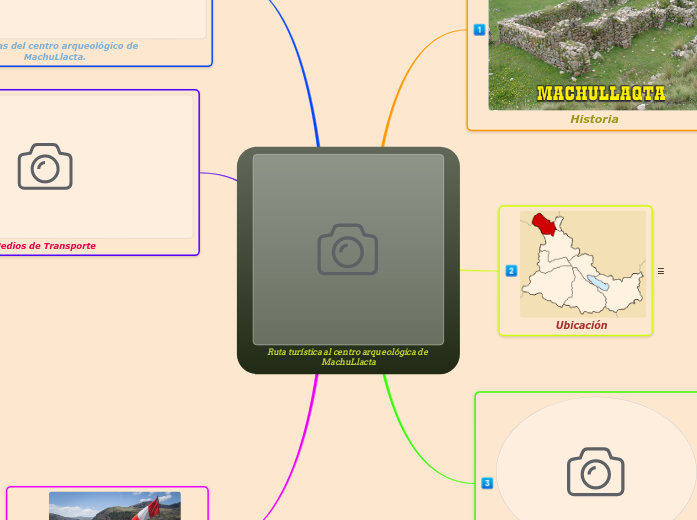Screen dimensions: 697x520
Task: Click the camera icon in Medios de Transporte node
Action: tap(45, 167)
